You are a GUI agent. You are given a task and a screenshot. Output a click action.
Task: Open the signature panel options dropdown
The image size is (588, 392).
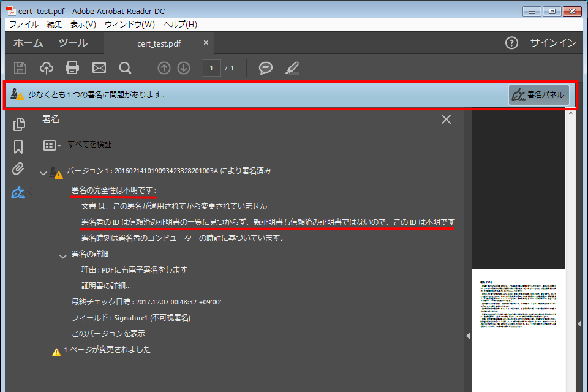(51, 145)
